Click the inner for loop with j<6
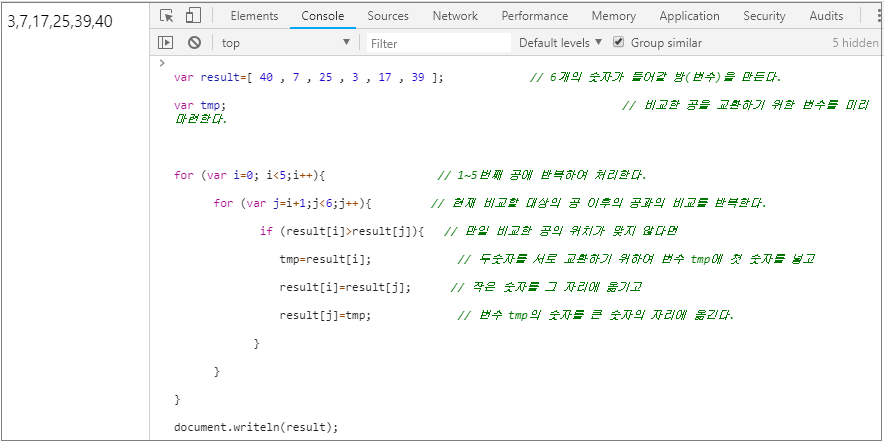 (x=293, y=203)
